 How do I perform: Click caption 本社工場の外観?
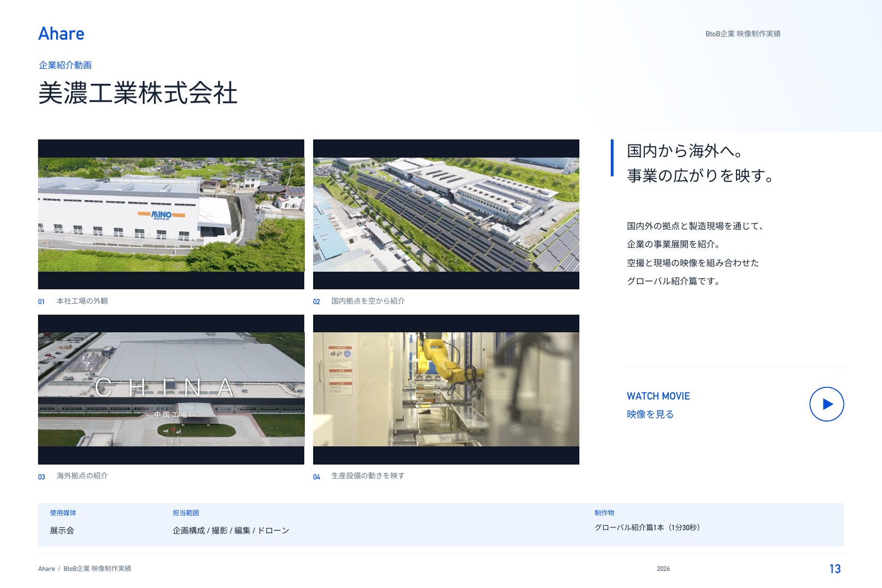[x=82, y=301]
